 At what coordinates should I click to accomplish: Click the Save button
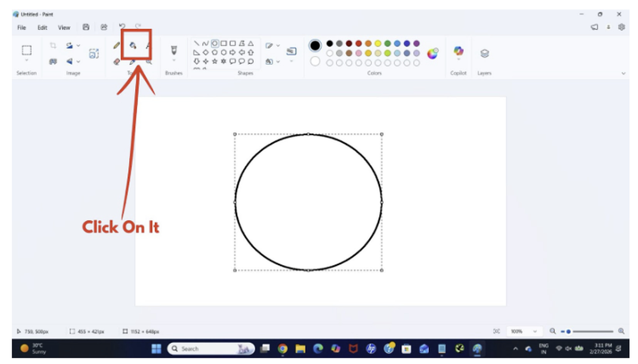pos(86,27)
